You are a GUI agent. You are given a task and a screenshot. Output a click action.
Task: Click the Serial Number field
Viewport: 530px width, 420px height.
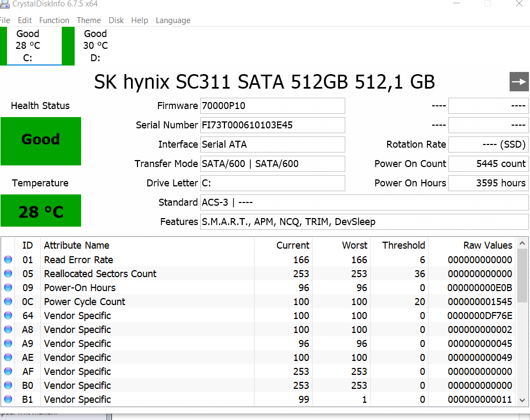[x=273, y=125]
